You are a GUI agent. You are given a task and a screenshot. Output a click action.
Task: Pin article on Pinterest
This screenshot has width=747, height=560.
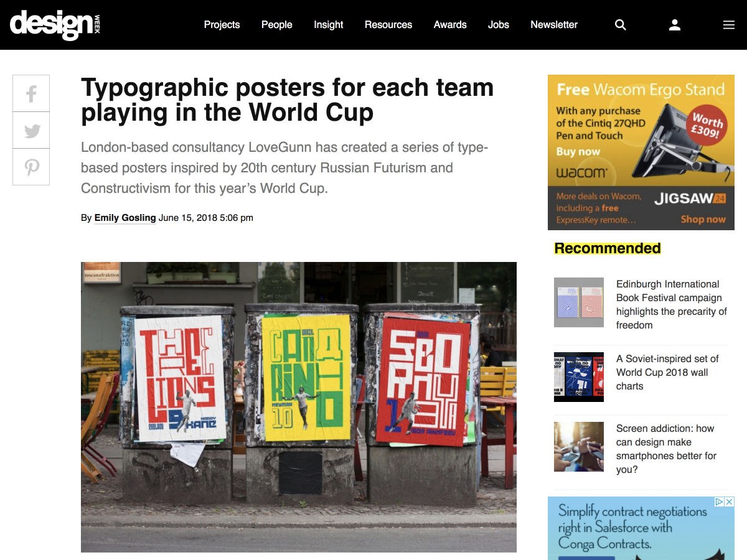pyautogui.click(x=31, y=167)
